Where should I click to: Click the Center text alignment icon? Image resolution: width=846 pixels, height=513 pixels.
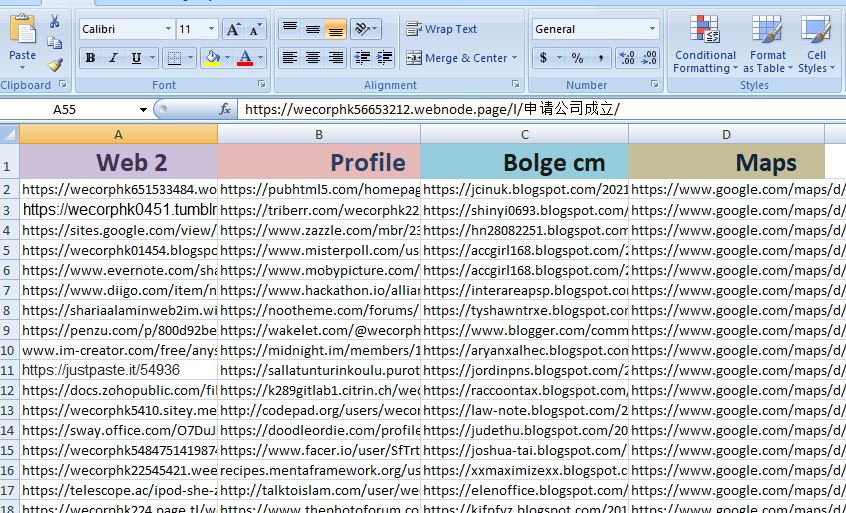pyautogui.click(x=313, y=58)
